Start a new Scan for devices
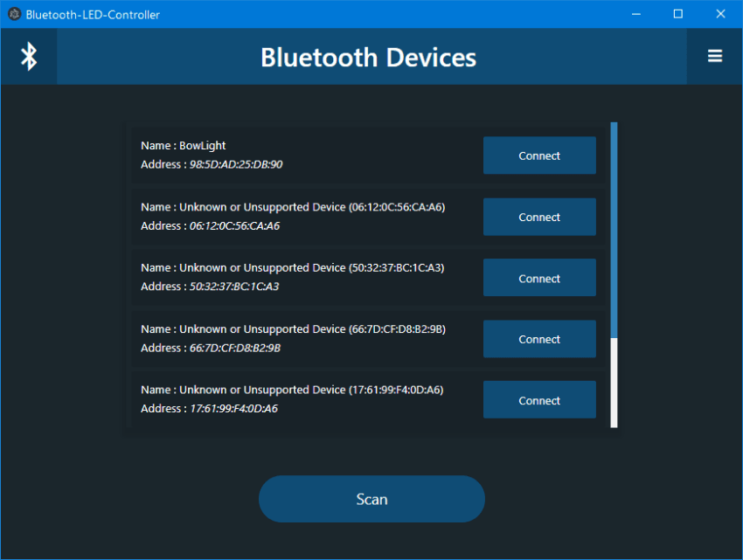The image size is (743, 560). 371,499
